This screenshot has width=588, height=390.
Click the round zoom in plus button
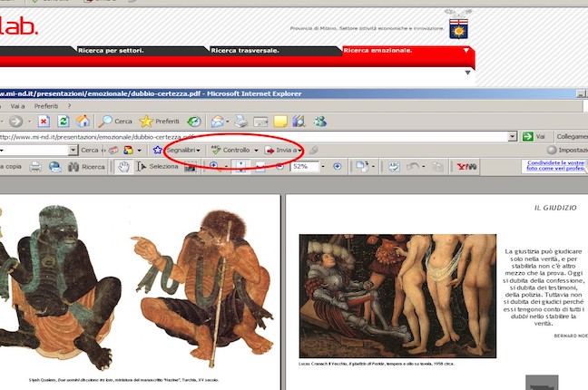click(338, 167)
